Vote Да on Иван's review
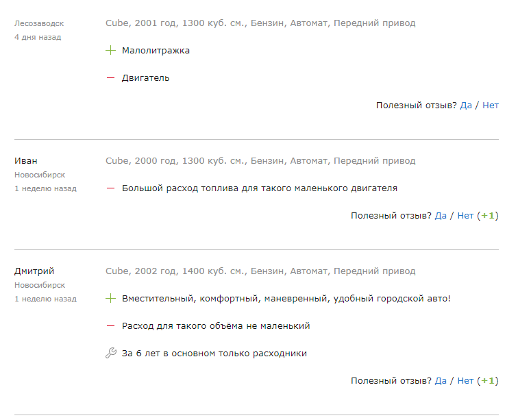This screenshot has width=518, height=420. pyautogui.click(x=441, y=216)
